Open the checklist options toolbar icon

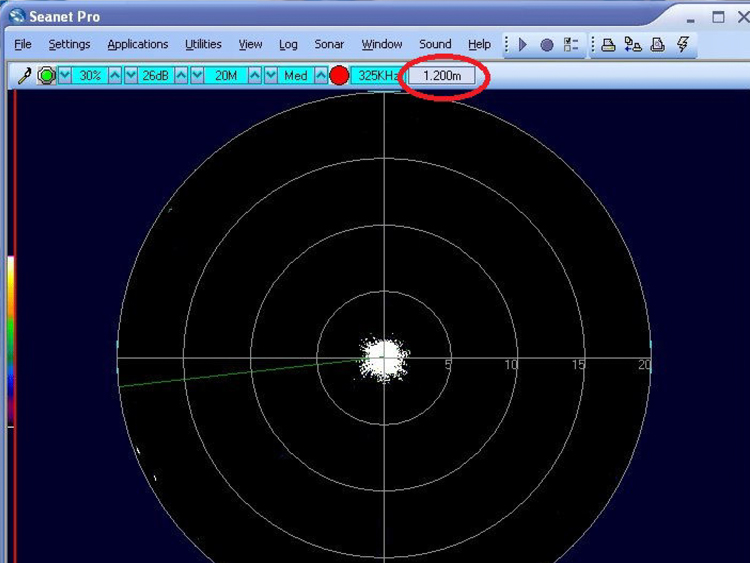point(571,45)
